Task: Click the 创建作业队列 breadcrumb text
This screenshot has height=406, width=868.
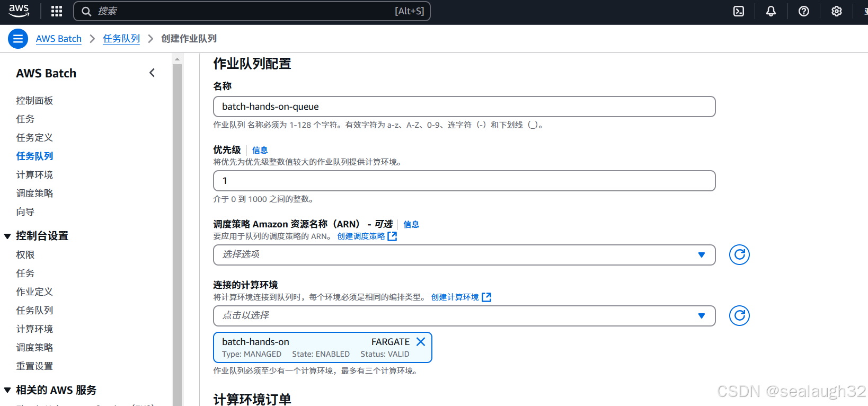Action: pos(189,39)
